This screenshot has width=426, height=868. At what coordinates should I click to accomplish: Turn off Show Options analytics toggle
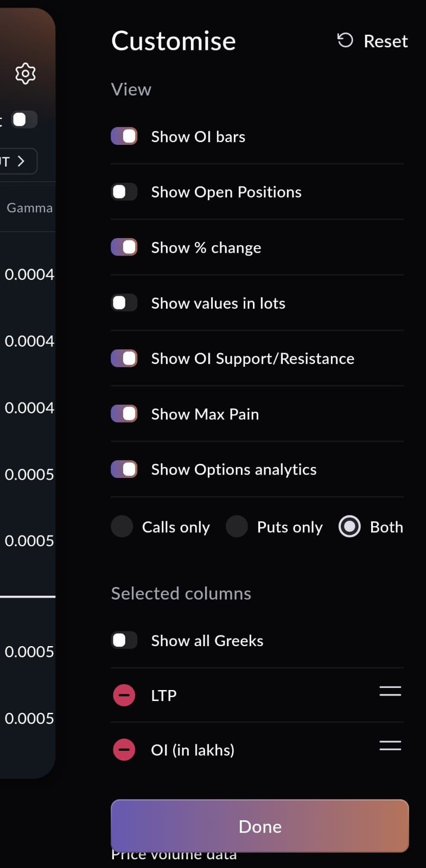(x=124, y=469)
